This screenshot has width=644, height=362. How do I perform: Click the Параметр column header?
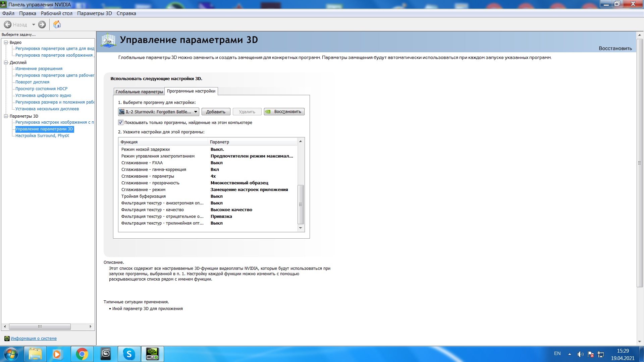253,142
